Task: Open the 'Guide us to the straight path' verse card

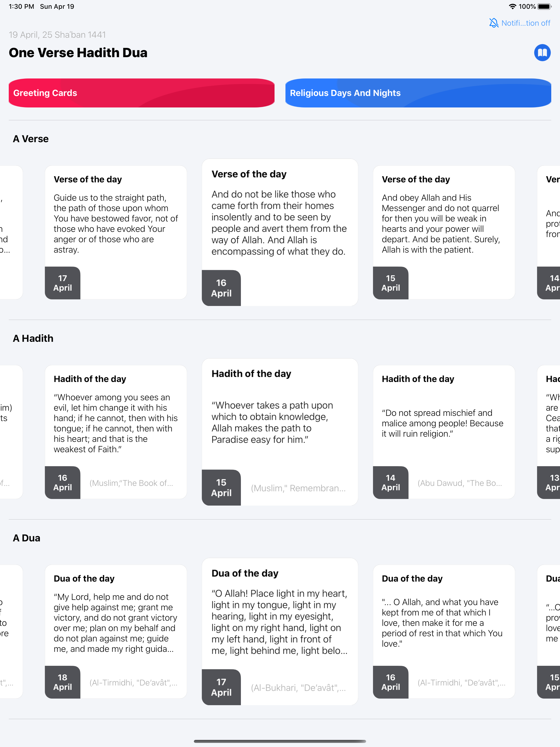Action: (x=116, y=232)
